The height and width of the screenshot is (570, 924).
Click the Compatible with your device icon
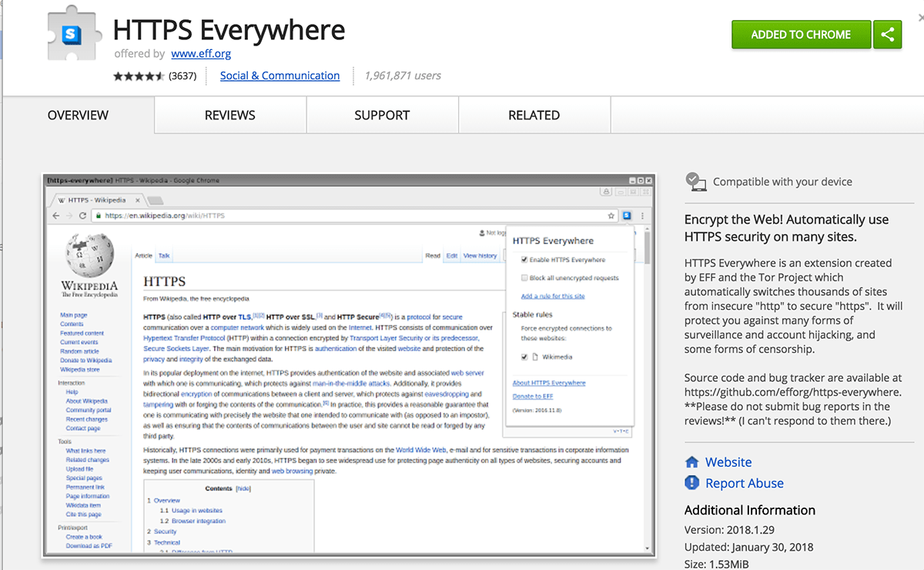point(696,182)
